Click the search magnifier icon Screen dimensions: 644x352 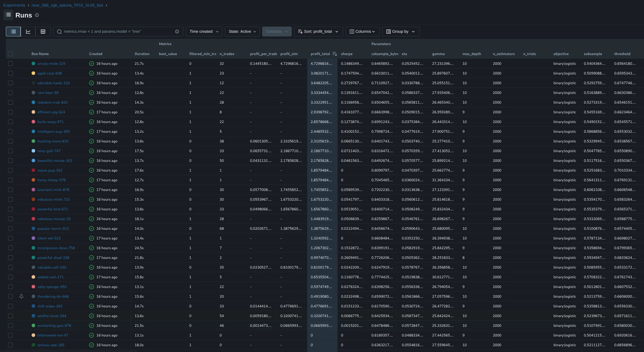coord(59,32)
